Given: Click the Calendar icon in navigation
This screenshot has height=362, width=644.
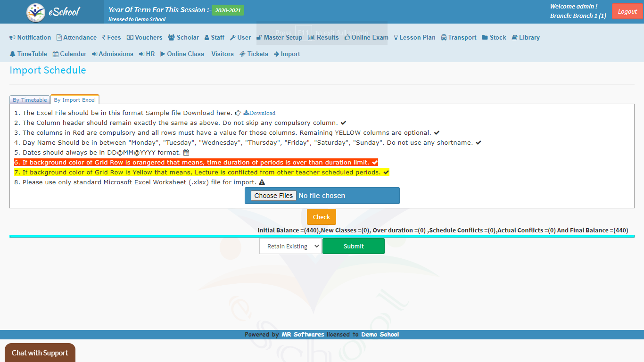Looking at the screenshot, I should point(56,54).
